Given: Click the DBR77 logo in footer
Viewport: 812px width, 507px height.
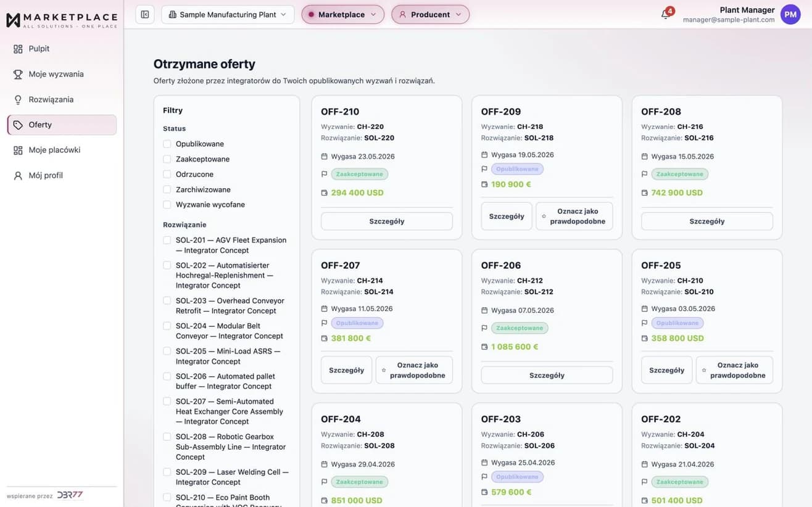Looking at the screenshot, I should tap(70, 495).
